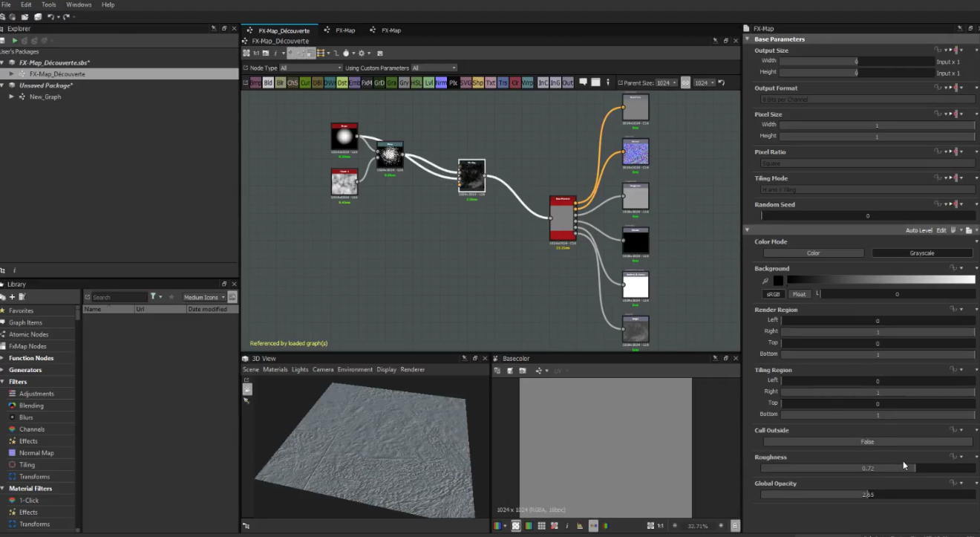
Task: Select the red Base Material node in graph
Action: [x=563, y=218]
